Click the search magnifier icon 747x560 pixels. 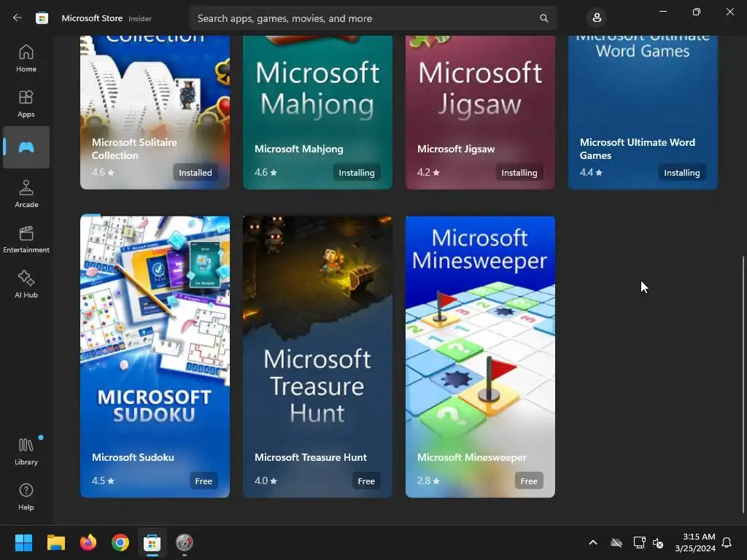coord(543,18)
